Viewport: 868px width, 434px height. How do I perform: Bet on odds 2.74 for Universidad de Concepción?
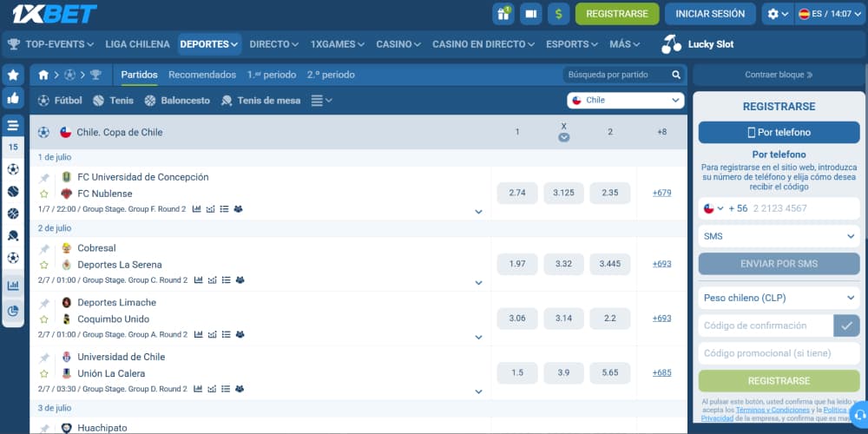[517, 193]
